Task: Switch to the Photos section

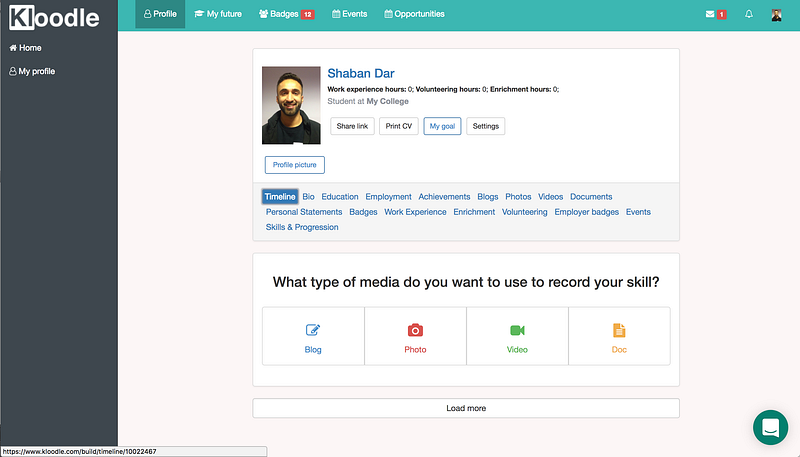Action: [x=518, y=197]
